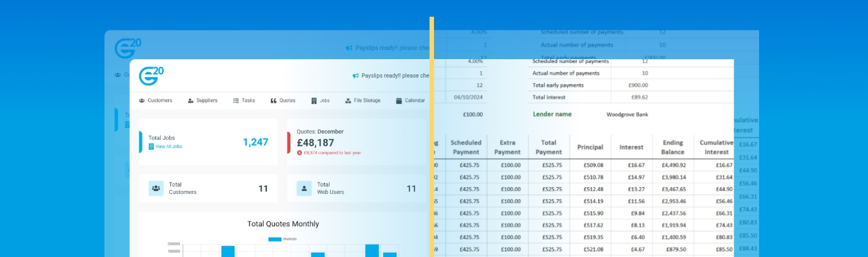Click the Total Customers group icon tile

156,188
